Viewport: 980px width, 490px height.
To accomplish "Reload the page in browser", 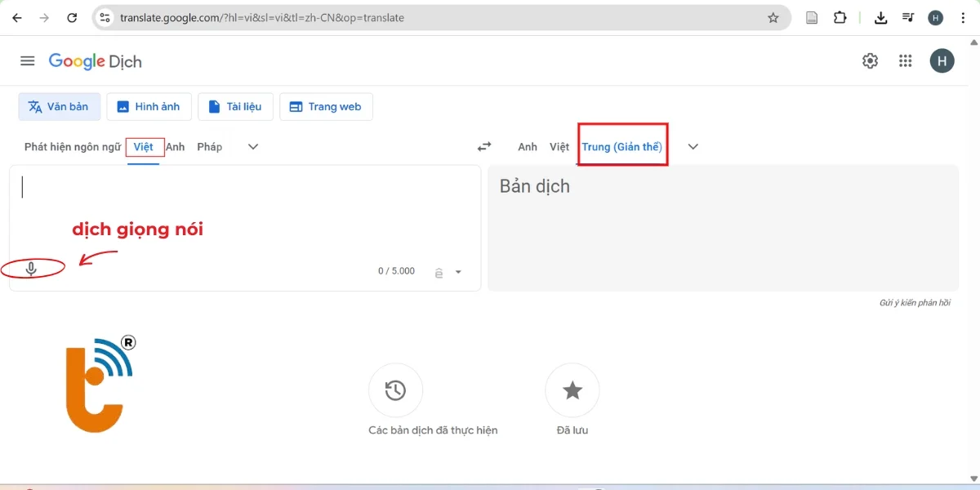I will [x=72, y=18].
